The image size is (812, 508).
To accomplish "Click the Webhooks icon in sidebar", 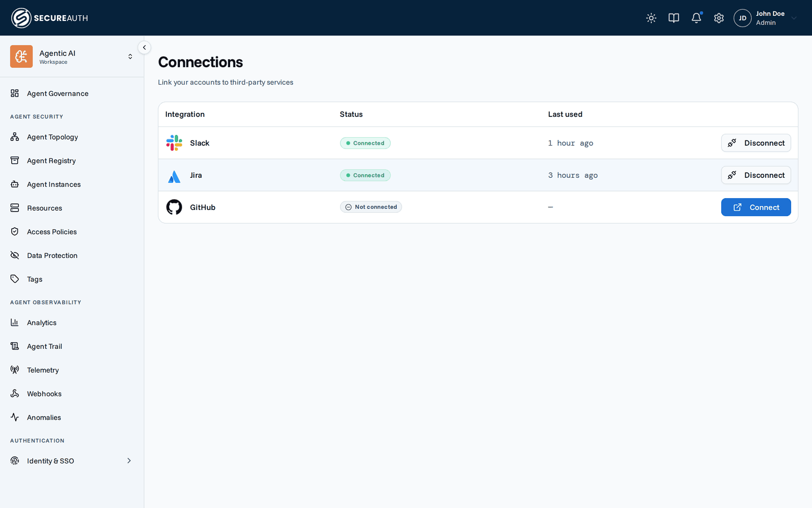I will coord(15,393).
